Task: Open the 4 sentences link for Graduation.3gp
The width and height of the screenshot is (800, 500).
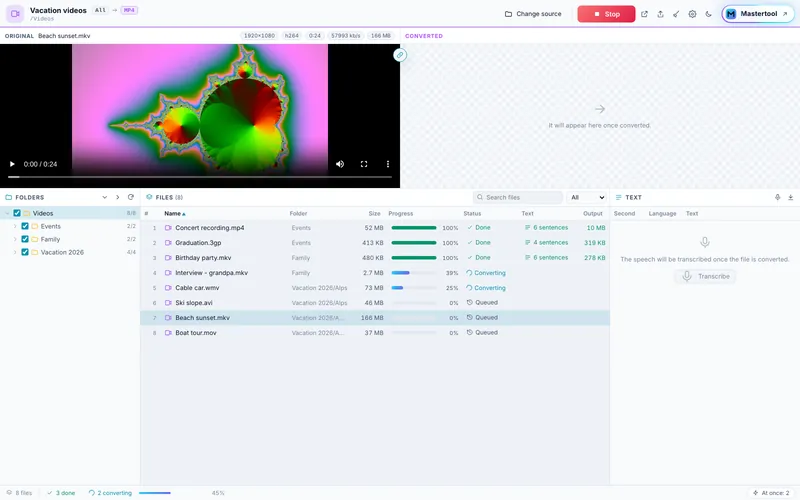Action: coord(546,243)
